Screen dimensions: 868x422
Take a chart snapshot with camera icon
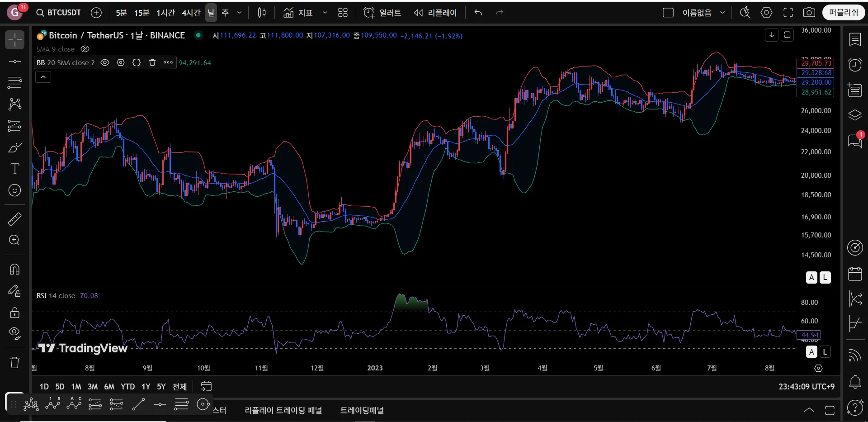tap(809, 13)
